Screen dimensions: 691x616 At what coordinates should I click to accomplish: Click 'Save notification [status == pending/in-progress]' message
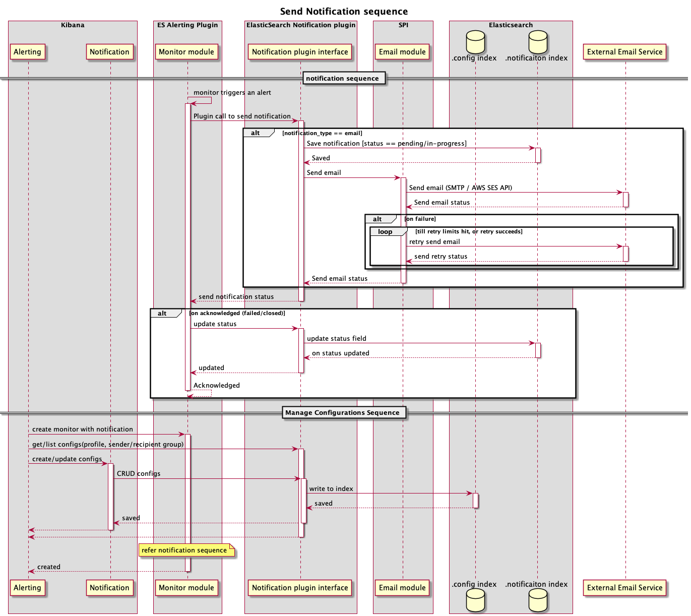point(387,144)
